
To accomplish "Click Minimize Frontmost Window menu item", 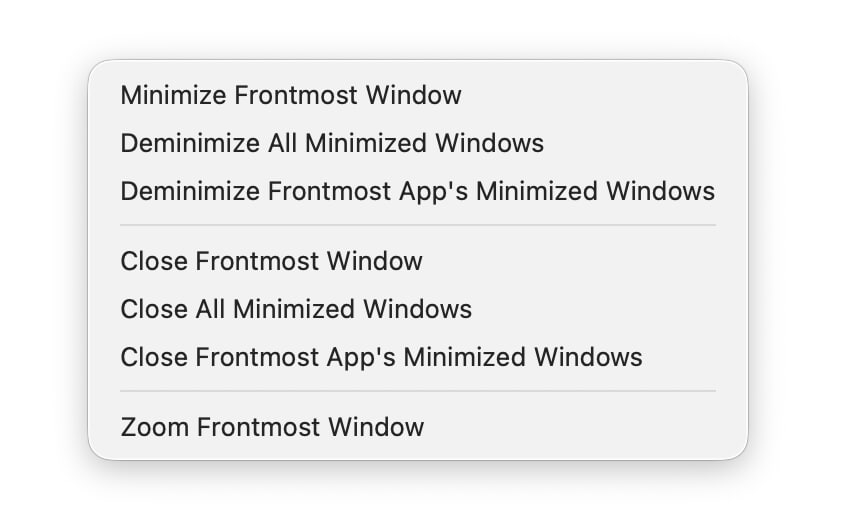I will pos(291,95).
